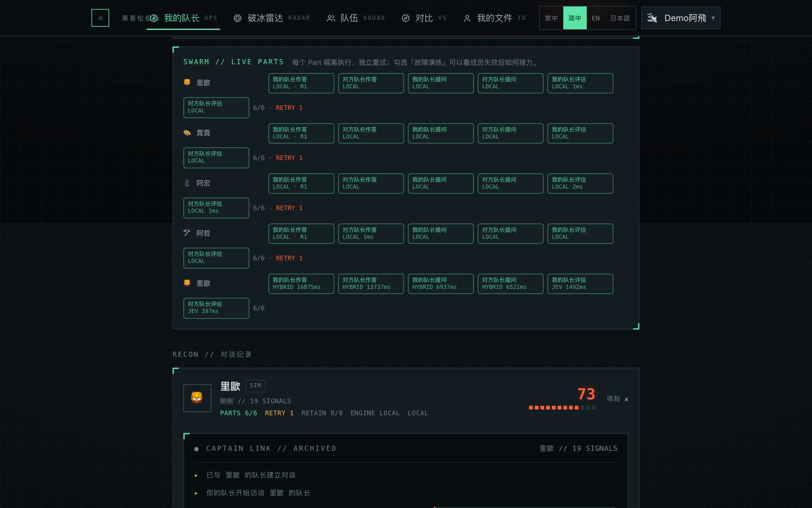Open the 我的队长 OPS tab
The height and width of the screenshot is (508, 812).
(x=183, y=18)
